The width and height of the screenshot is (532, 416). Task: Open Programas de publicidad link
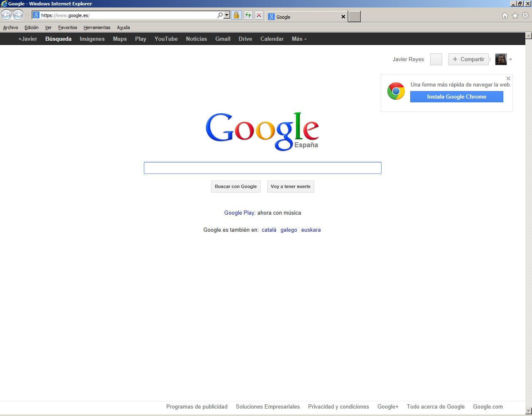point(197,406)
